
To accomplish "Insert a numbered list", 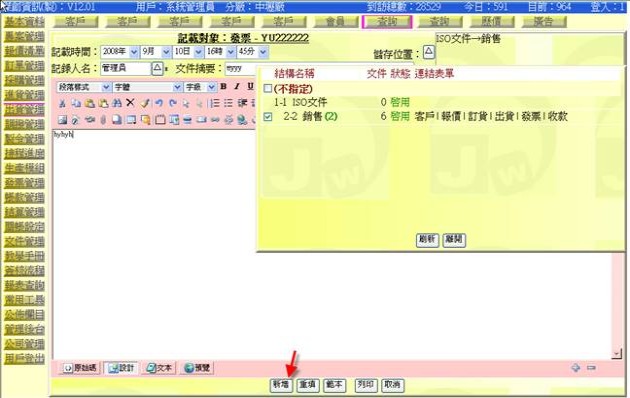I will pyautogui.click(x=215, y=103).
